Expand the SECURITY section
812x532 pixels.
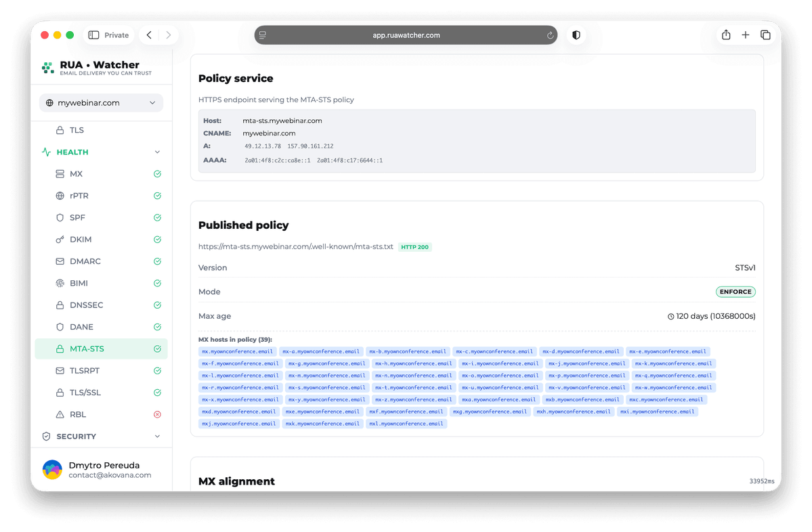pyautogui.click(x=157, y=437)
